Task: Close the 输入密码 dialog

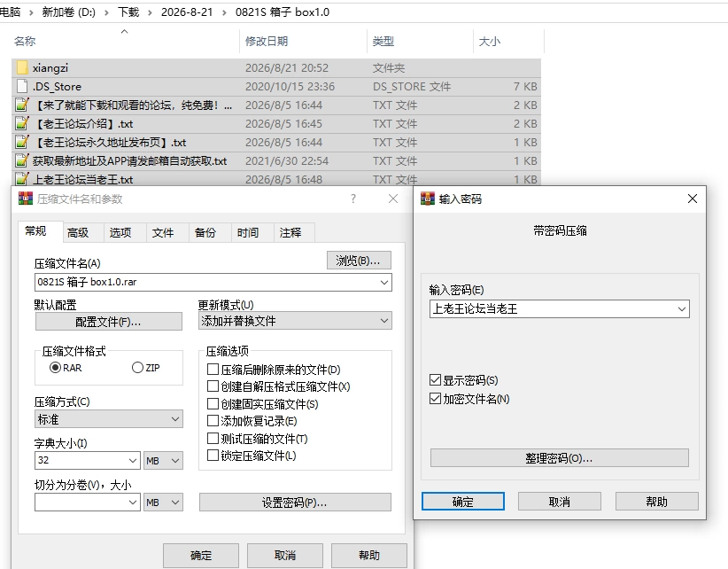Action: [x=693, y=199]
